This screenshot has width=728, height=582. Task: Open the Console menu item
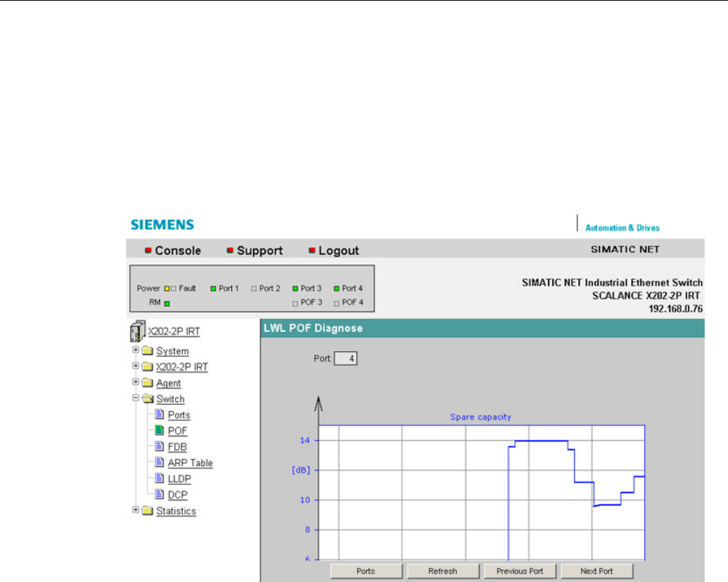pyautogui.click(x=177, y=251)
